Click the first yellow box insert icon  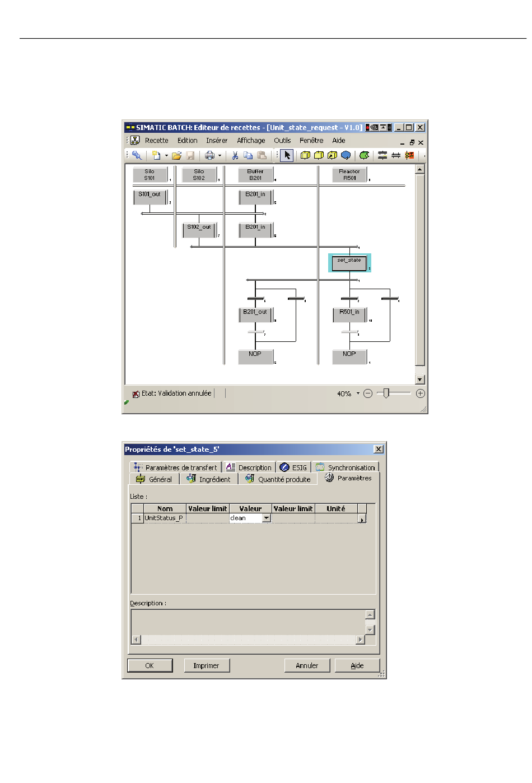coord(305,155)
